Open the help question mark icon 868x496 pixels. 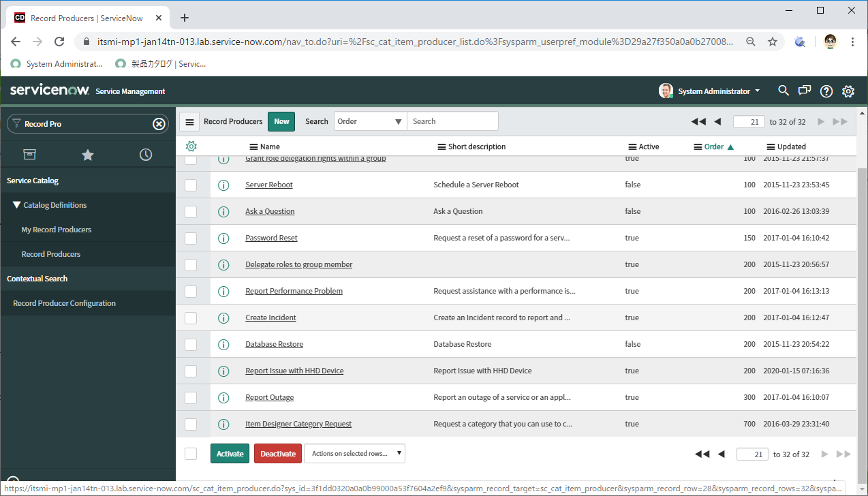pos(826,91)
